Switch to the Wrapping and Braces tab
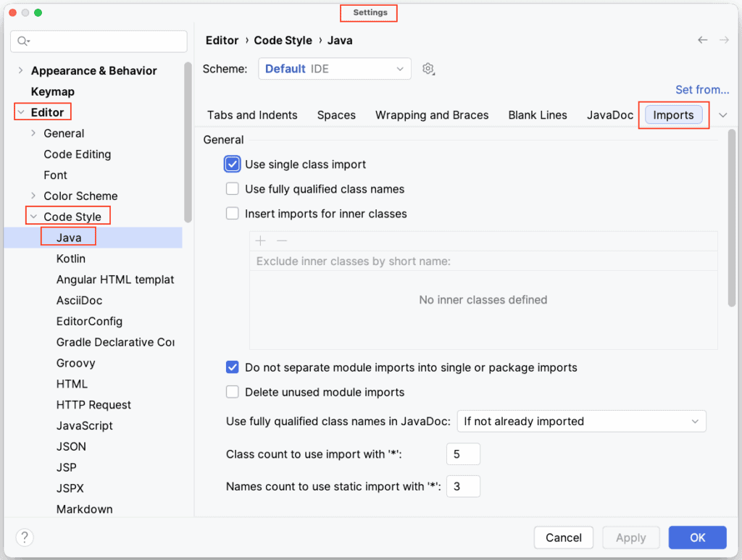This screenshot has height=560, width=742. point(432,115)
